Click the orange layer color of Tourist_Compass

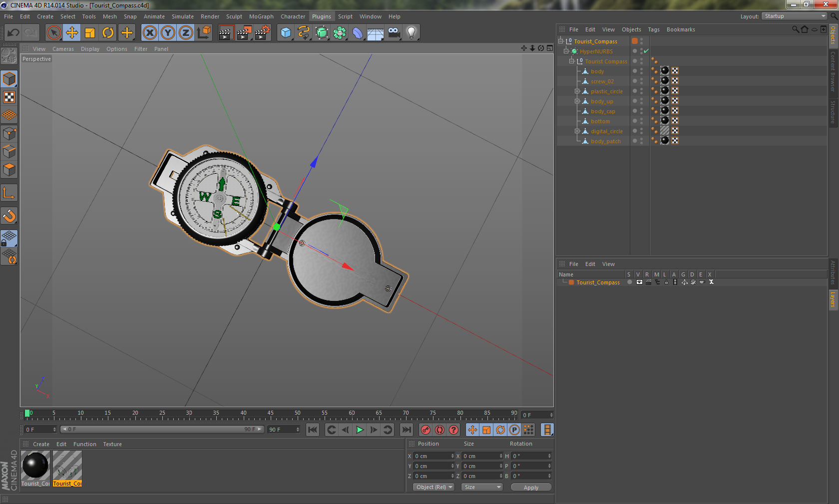pyautogui.click(x=571, y=282)
